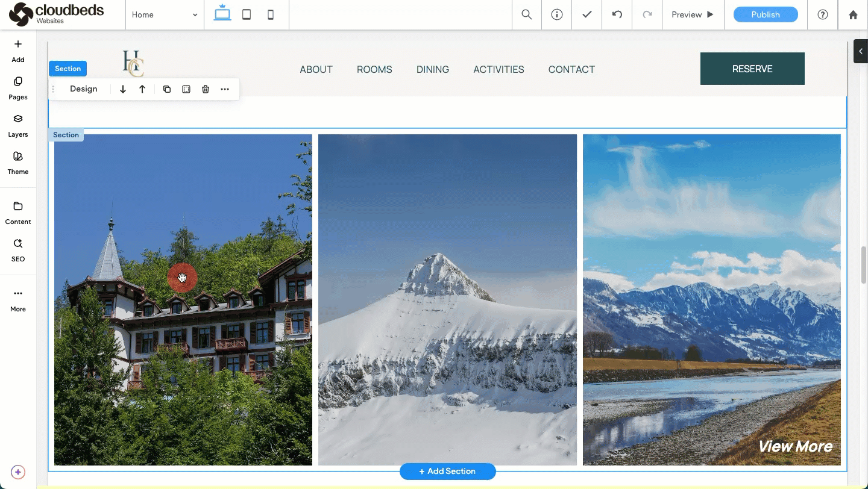Image resolution: width=868 pixels, height=489 pixels.
Task: Open the Home page dropdown
Action: tap(165, 14)
